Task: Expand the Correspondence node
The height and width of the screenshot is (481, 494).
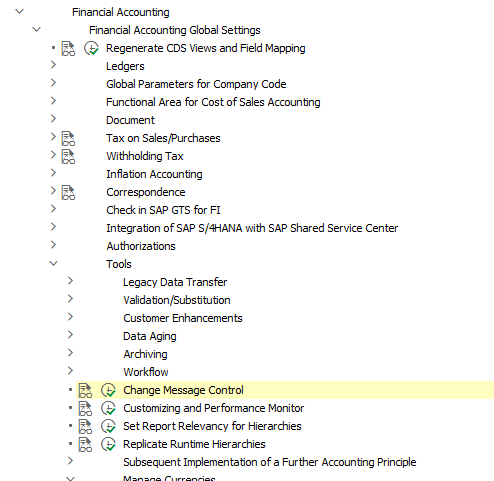Action: pos(53,191)
